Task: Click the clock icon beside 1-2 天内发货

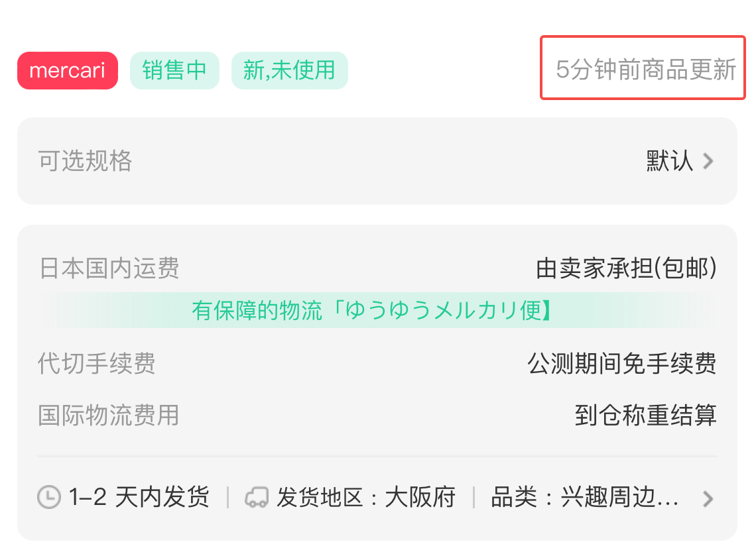Action: [49, 497]
